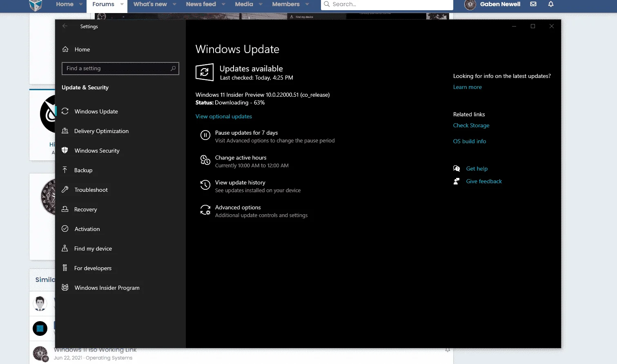Open the What's new tab
Screen dimensions: 617x364
150,4
